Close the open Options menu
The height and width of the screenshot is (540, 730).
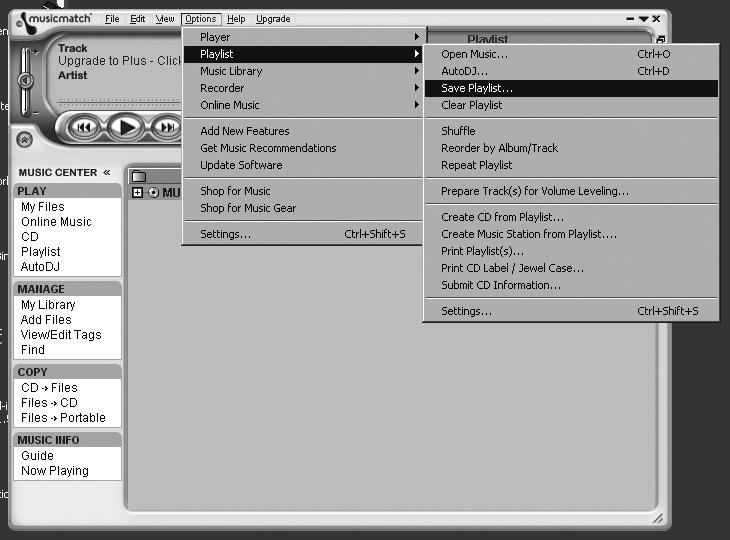[201, 19]
